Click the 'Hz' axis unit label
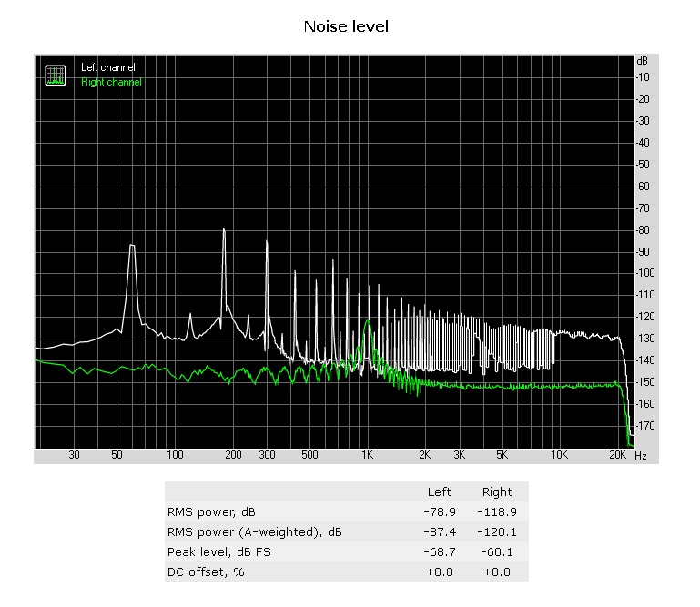This screenshot has width=700, height=607. point(641,456)
